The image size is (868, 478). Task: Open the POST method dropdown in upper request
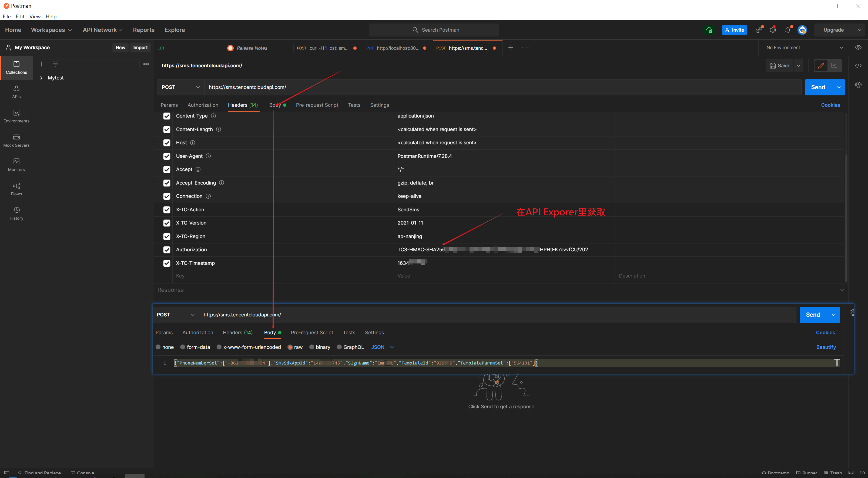coord(181,87)
